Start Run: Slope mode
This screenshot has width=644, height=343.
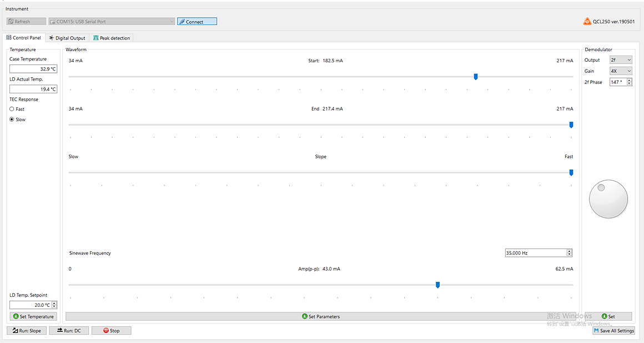[27, 331]
